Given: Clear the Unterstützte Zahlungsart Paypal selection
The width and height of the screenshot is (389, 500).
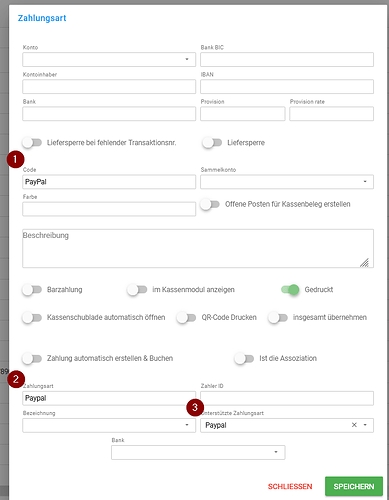Looking at the screenshot, I should (354, 425).
